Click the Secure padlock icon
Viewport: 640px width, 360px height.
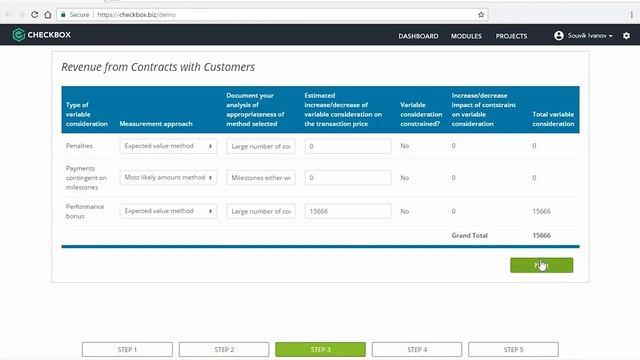click(x=63, y=15)
